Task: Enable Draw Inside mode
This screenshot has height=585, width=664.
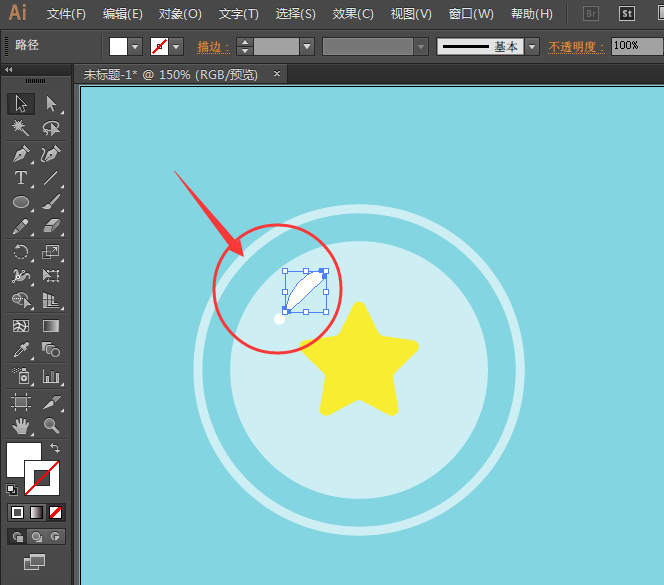Action: point(55,537)
